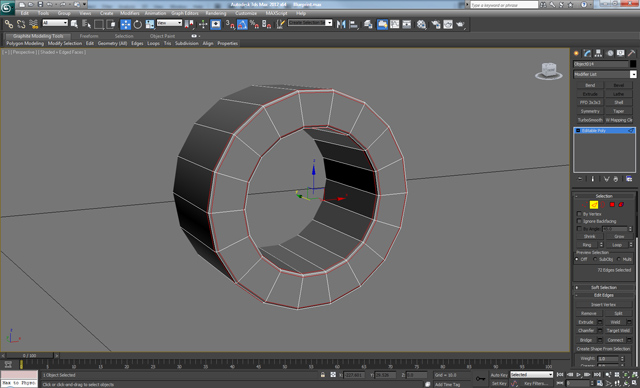Open the Edit menu

[24, 13]
